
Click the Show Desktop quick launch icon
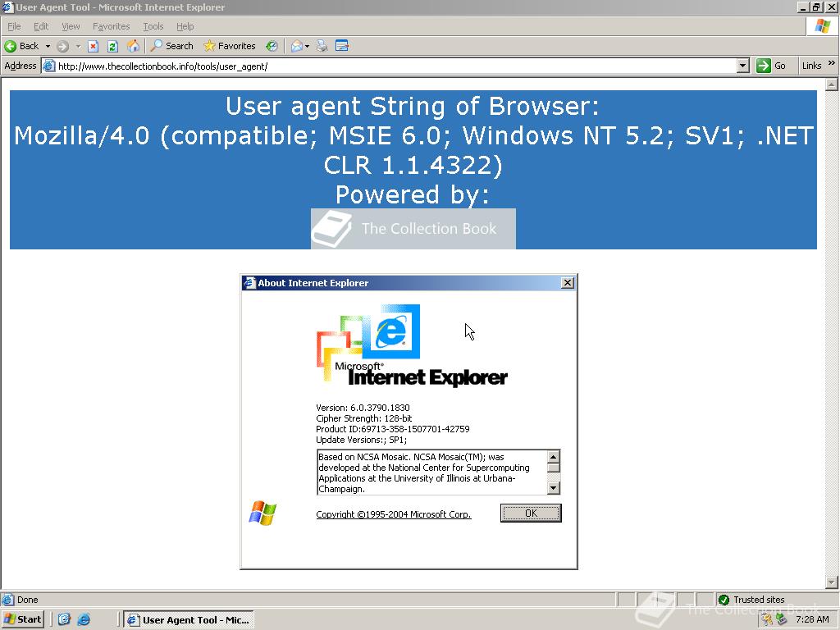coord(64,620)
